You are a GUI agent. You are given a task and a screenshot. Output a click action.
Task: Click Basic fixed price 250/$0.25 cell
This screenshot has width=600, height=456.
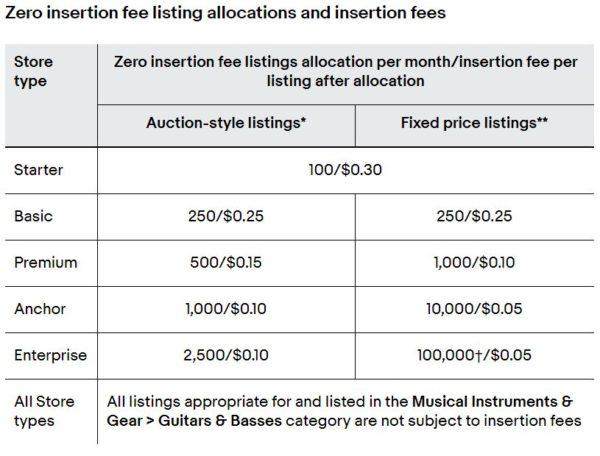(x=474, y=216)
